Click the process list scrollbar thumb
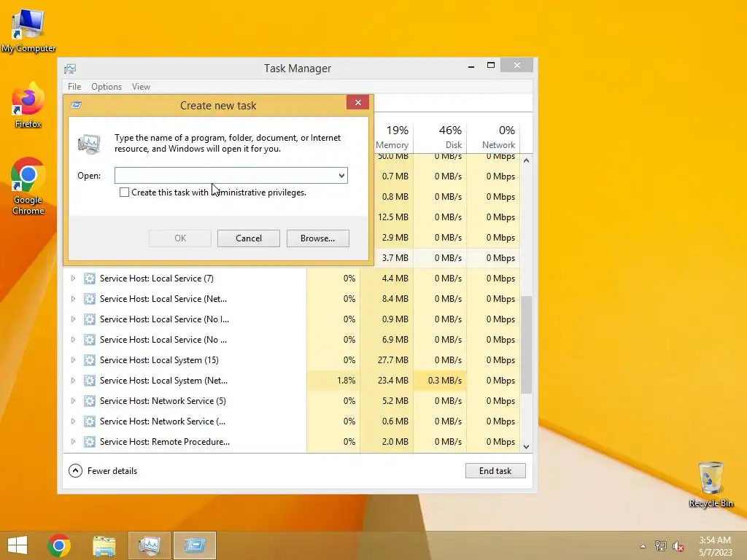This screenshot has height=560, width=747. [x=526, y=345]
